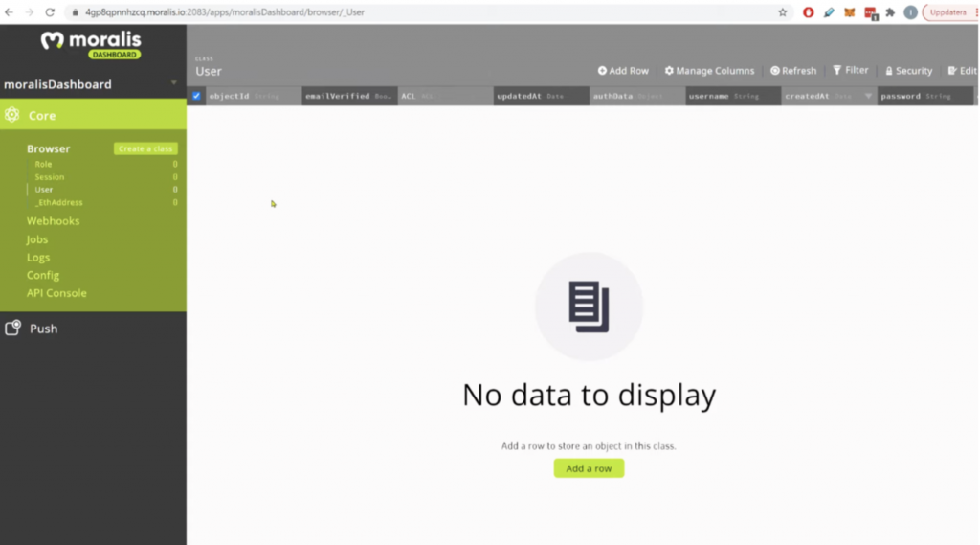Image resolution: width=980 pixels, height=545 pixels.
Task: Click the Refresh circular icon
Action: 775,71
